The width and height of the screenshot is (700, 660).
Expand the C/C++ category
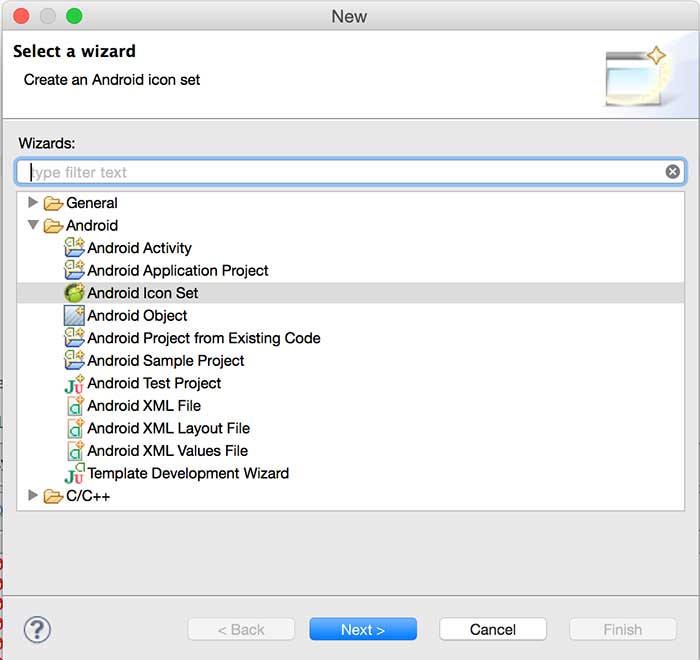(x=33, y=495)
